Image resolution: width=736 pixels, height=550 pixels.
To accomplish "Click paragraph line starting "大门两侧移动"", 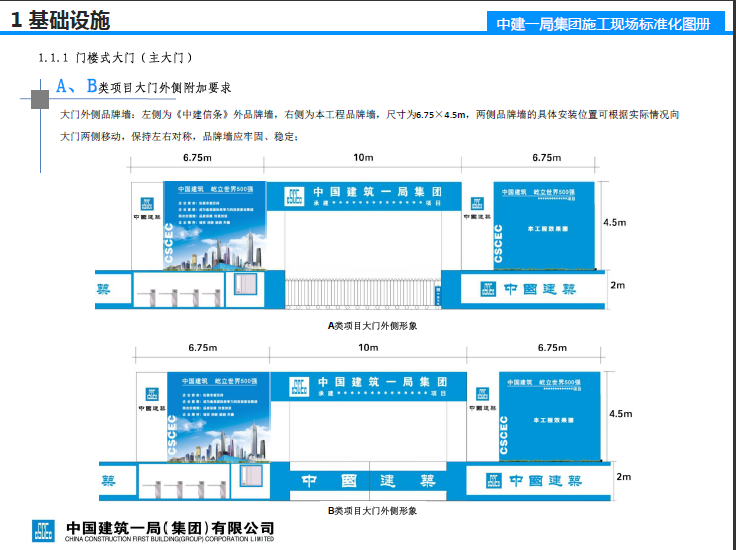I will [179, 137].
